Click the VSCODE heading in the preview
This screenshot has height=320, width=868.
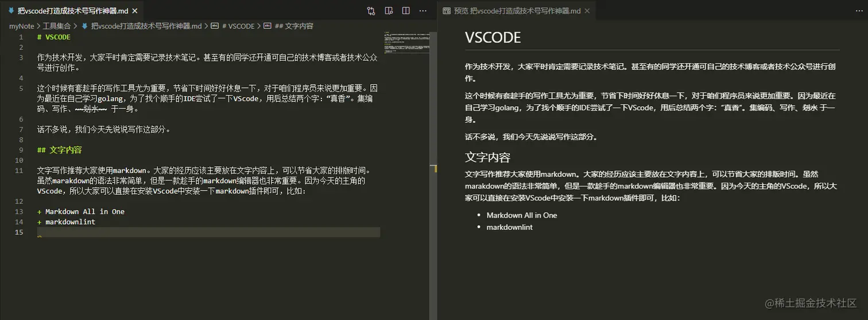pos(493,38)
